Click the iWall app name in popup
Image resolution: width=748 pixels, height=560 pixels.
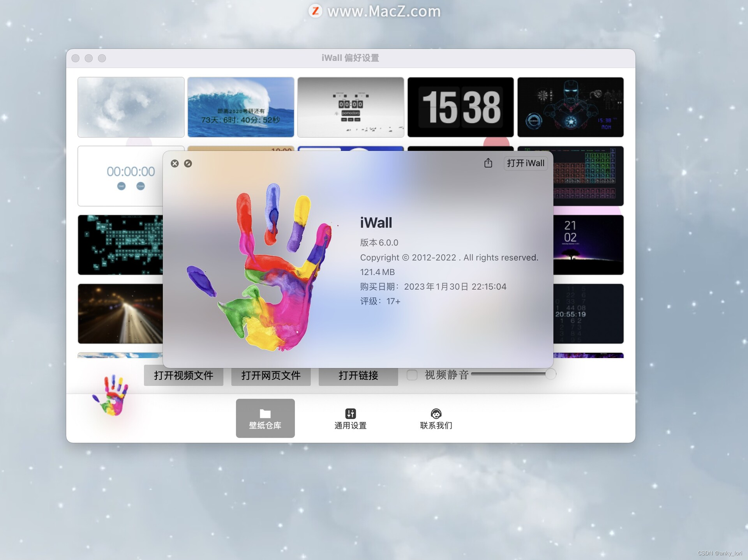pos(376,223)
